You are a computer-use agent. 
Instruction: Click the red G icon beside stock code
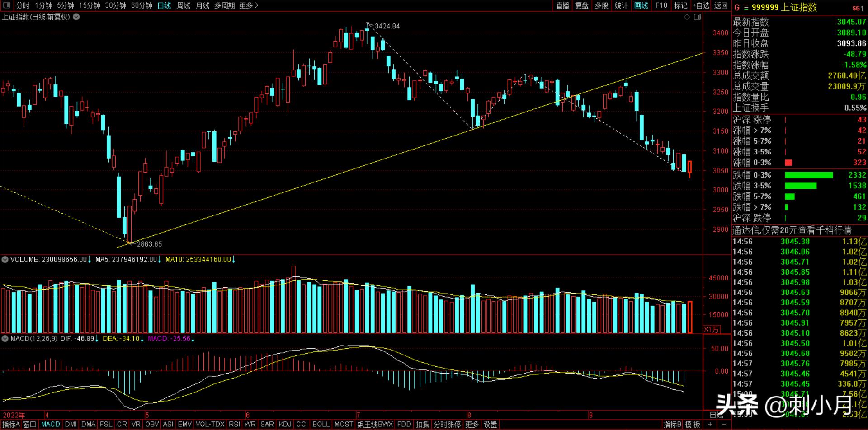pos(737,8)
